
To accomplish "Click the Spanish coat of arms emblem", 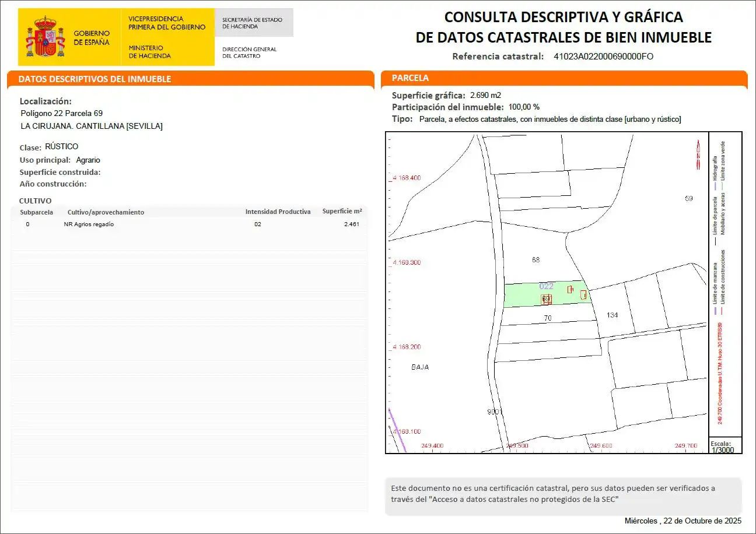I will pyautogui.click(x=45, y=37).
